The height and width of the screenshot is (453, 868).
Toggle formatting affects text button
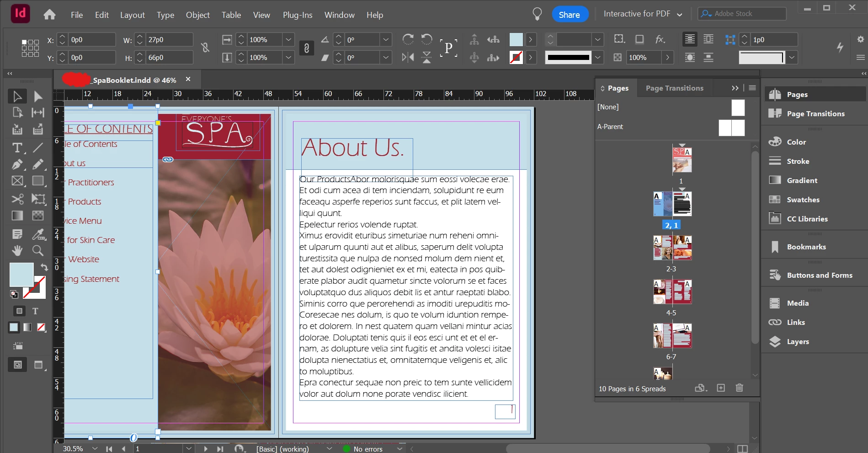pyautogui.click(x=35, y=311)
